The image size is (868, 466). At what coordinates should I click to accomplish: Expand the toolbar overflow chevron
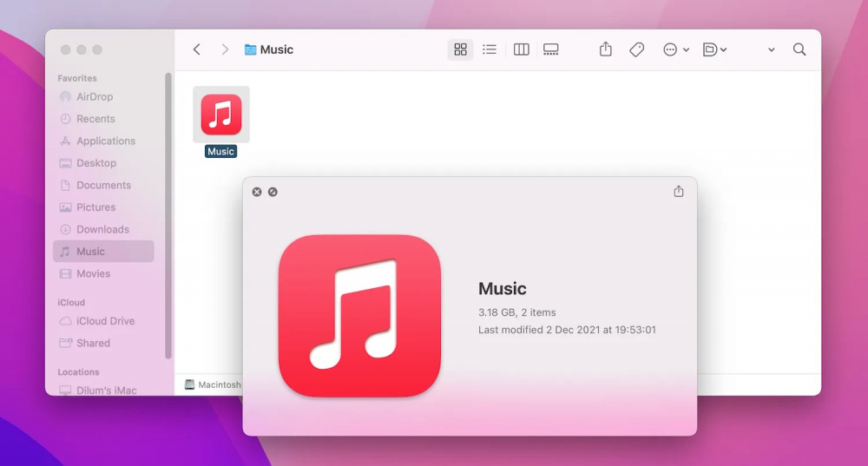click(771, 50)
